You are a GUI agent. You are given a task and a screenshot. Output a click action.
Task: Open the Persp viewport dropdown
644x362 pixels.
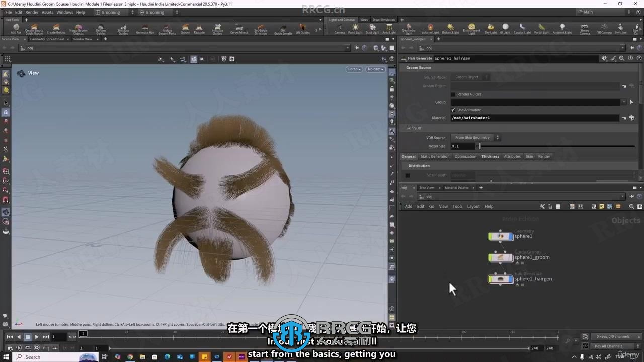coord(354,69)
